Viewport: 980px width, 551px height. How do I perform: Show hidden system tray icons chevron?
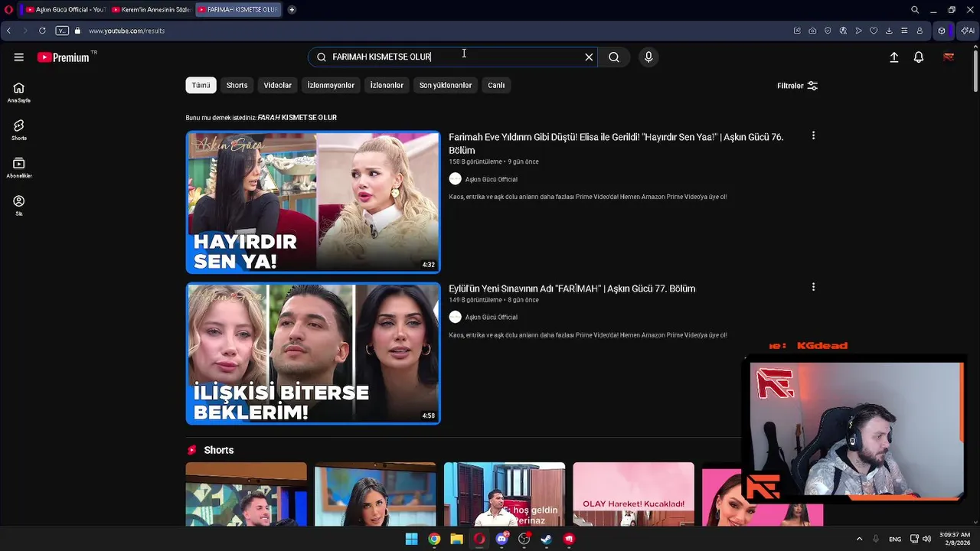[859, 539]
